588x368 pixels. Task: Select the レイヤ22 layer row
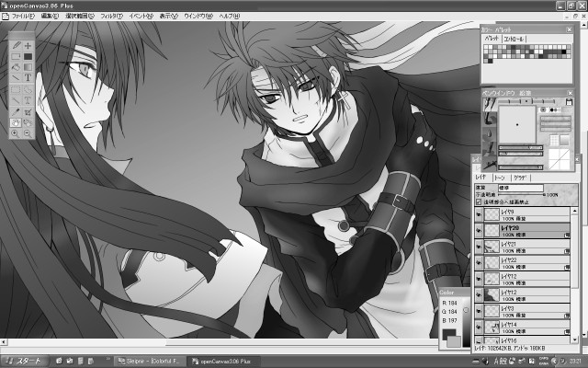pyautogui.click(x=522, y=263)
